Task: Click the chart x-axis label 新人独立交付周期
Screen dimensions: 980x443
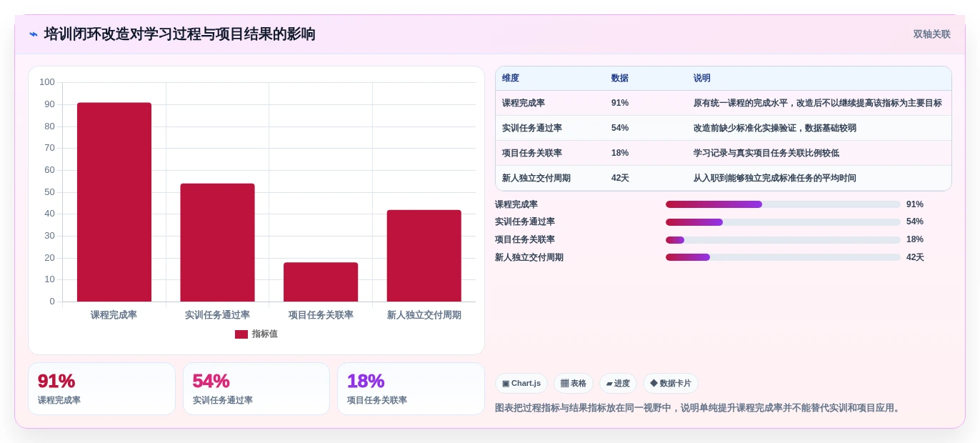Action: (424, 315)
